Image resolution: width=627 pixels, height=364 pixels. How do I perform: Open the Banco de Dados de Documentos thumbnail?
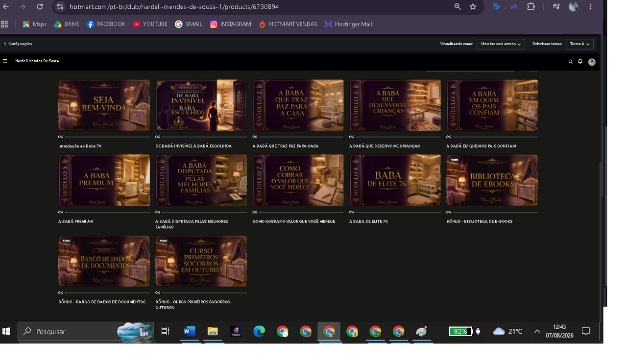click(x=104, y=261)
